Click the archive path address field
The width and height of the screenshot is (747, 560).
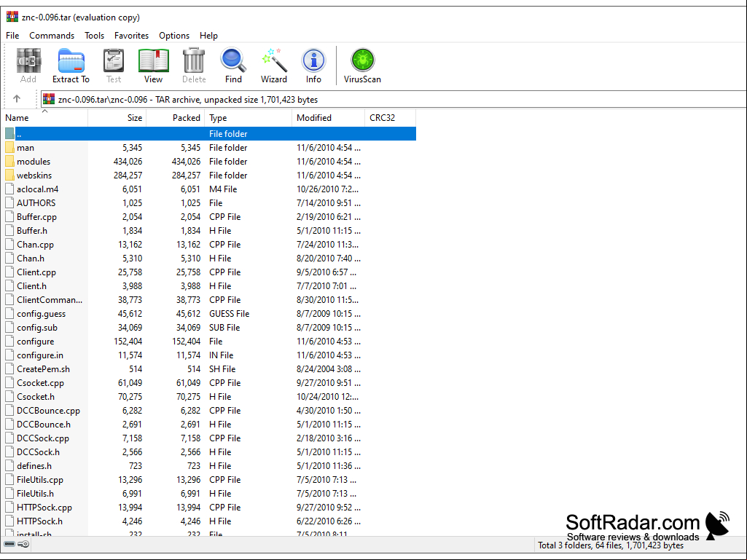click(394, 99)
